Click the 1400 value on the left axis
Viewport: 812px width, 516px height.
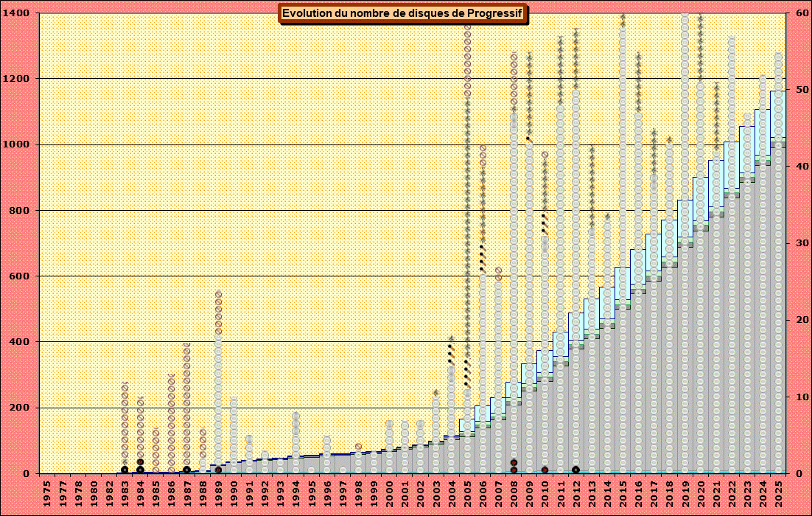tap(17, 13)
